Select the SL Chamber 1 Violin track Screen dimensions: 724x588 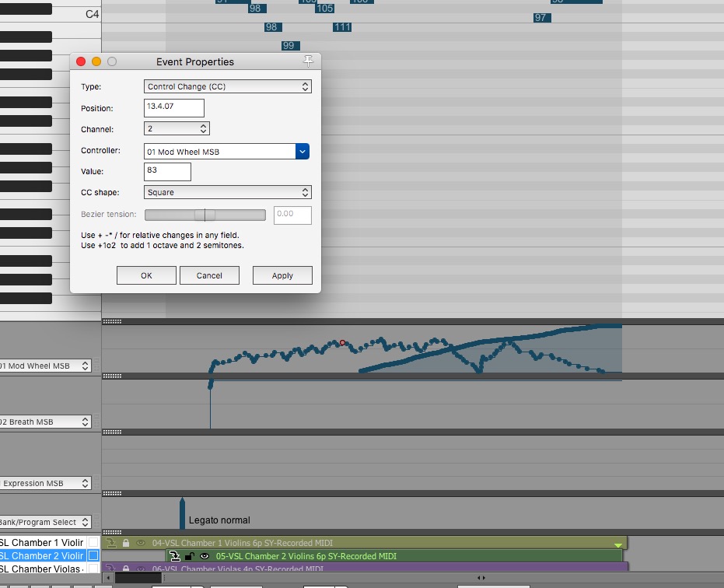(43, 542)
